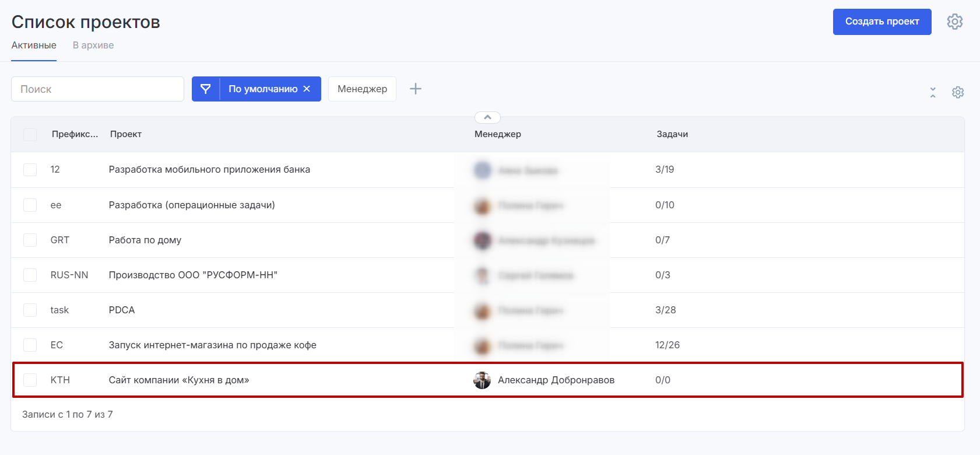The image size is (980, 455).
Task: Open project Разработка мобильного приложения банка
Action: coord(209,170)
